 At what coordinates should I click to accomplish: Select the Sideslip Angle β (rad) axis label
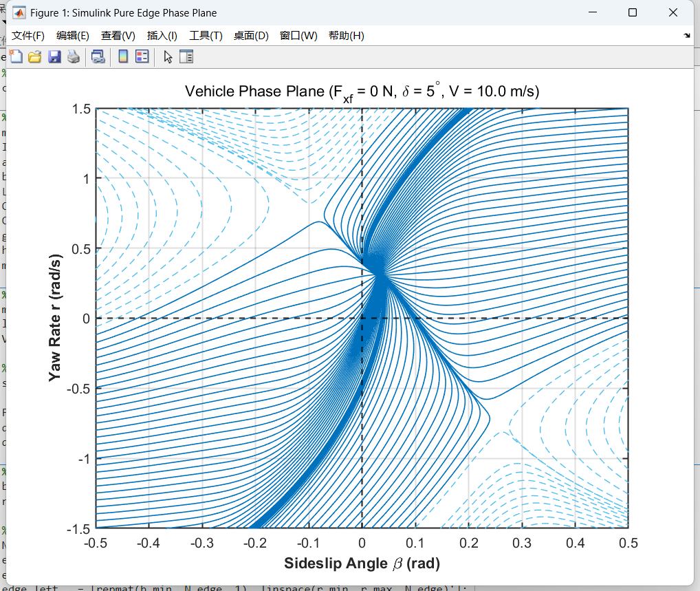[362, 563]
